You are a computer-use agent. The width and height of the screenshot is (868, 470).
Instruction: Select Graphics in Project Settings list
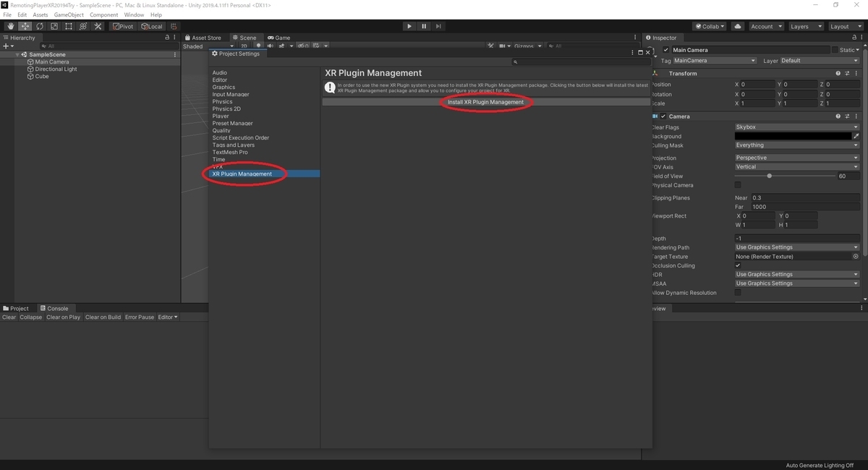click(224, 87)
